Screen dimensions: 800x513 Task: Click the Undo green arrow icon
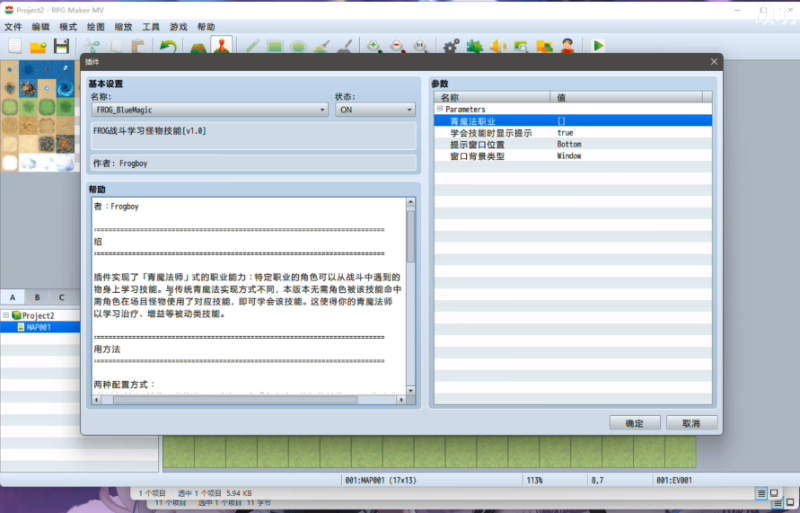click(167, 46)
